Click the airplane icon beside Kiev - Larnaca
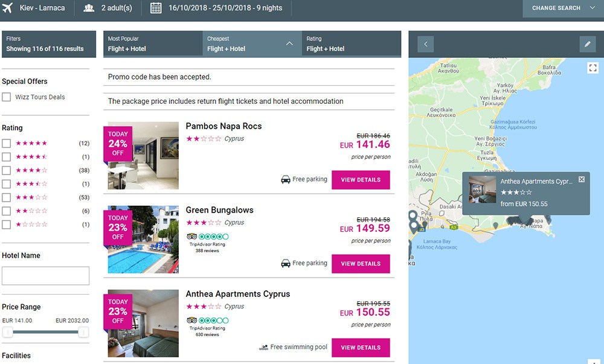 (x=8, y=8)
